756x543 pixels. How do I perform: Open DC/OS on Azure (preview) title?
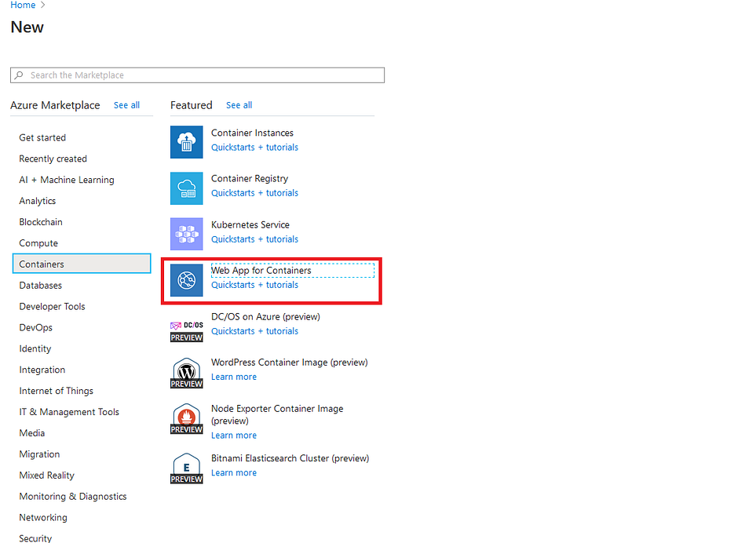click(265, 317)
